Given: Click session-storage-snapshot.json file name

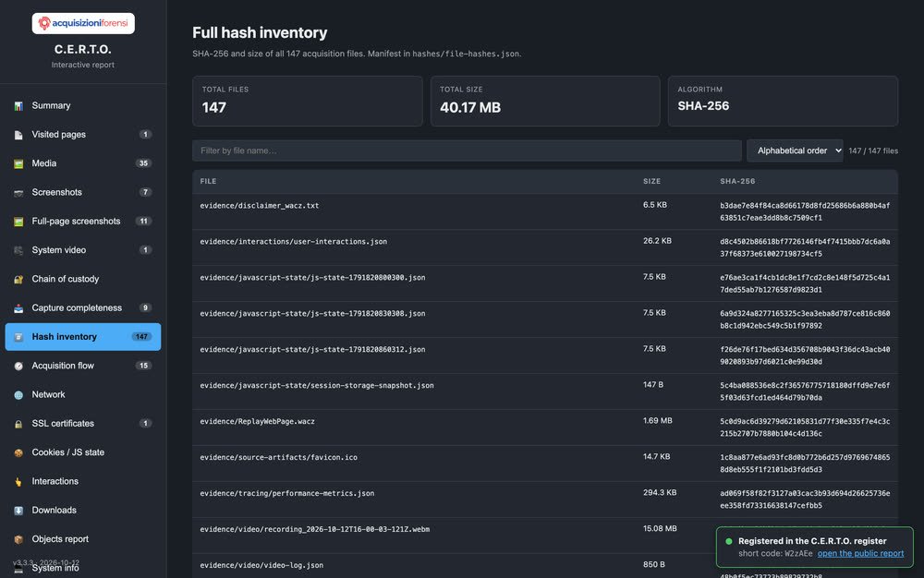Looking at the screenshot, I should coord(316,386).
